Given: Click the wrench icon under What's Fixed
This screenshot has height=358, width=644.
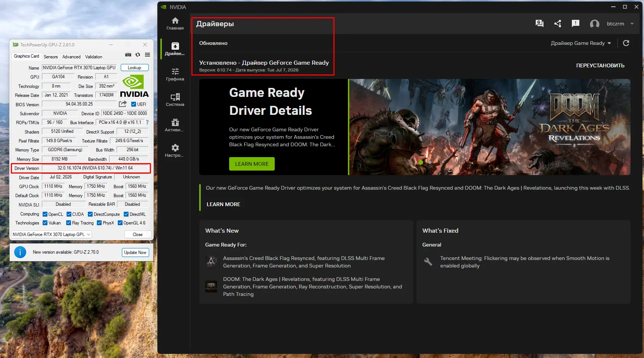Looking at the screenshot, I should coord(428,261).
